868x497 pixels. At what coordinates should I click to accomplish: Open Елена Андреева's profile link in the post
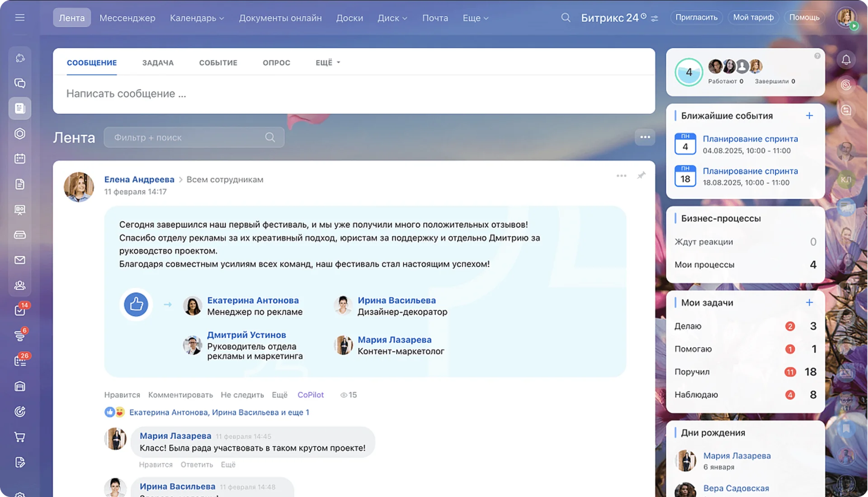139,179
